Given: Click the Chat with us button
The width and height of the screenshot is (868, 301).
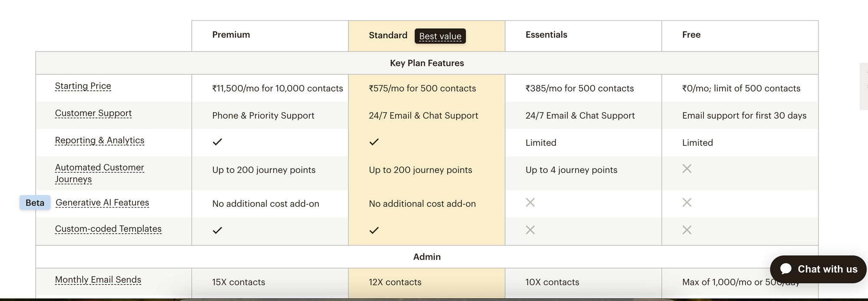Looking at the screenshot, I should (818, 269).
